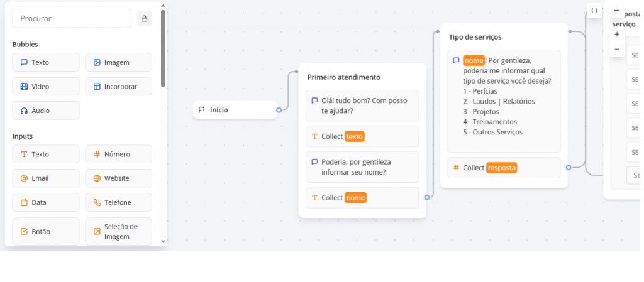Image resolution: width=644 pixels, height=282 pixels.
Task: Click the lock icon beside the search box
Action: pos(145,18)
